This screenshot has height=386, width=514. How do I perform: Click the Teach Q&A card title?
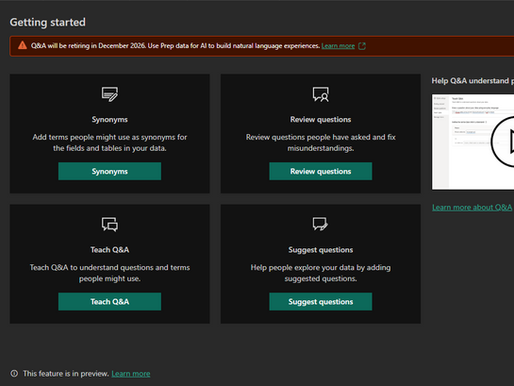(x=110, y=250)
